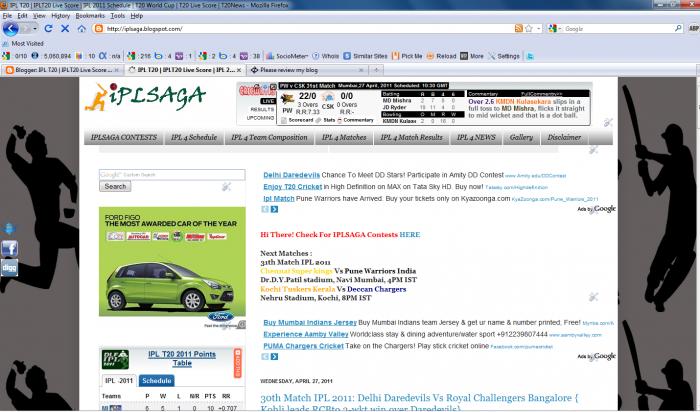Click the blue arrow icon above Facebook
The height and width of the screenshot is (412, 700).
(9, 229)
